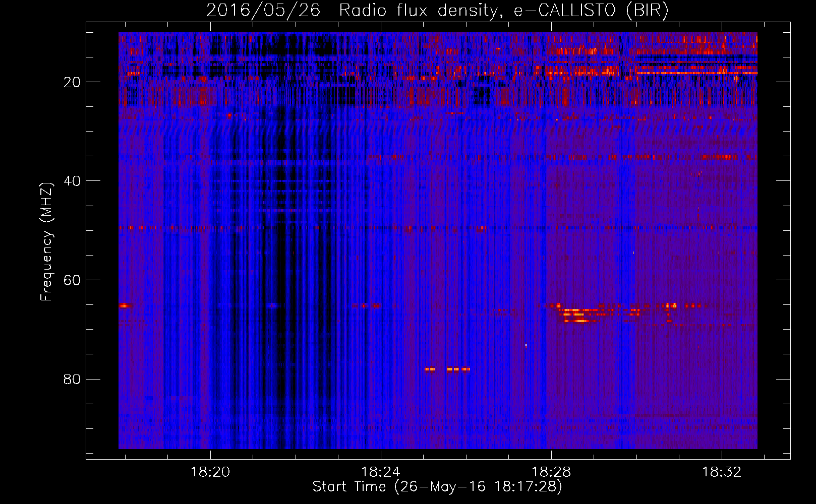Viewport: 816px width, 504px height.
Task: Click the plot title "2016/05/26 Radio flux density, e-CALLISTO (BIR)"
Action: [437, 10]
